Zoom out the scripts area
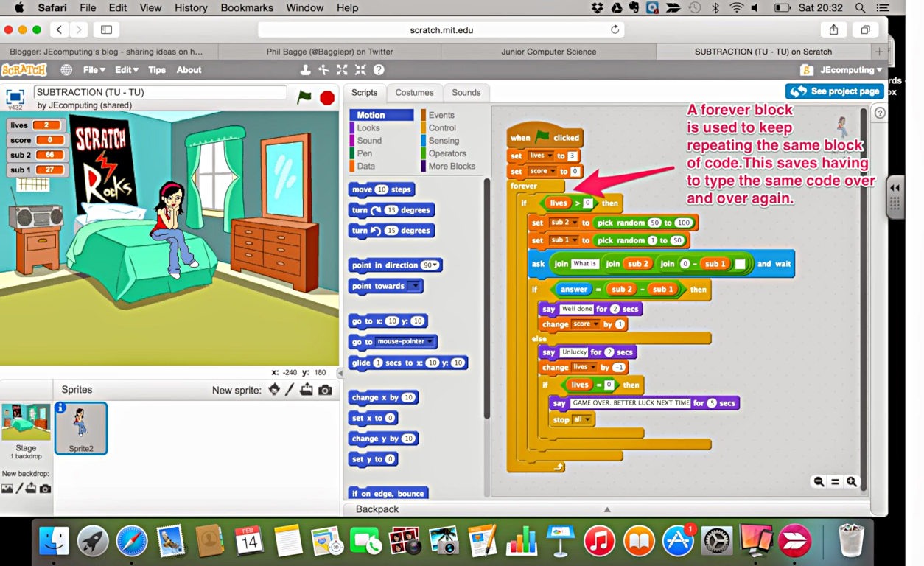 (819, 481)
